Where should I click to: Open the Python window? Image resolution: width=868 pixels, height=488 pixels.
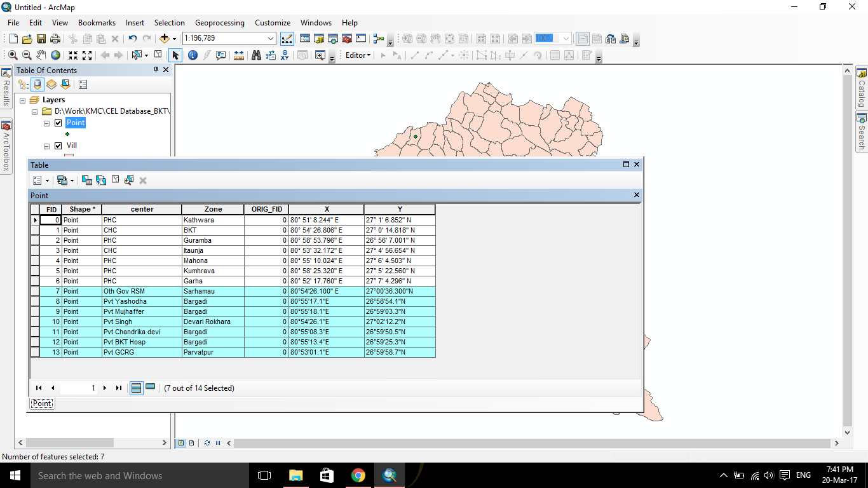coord(361,39)
